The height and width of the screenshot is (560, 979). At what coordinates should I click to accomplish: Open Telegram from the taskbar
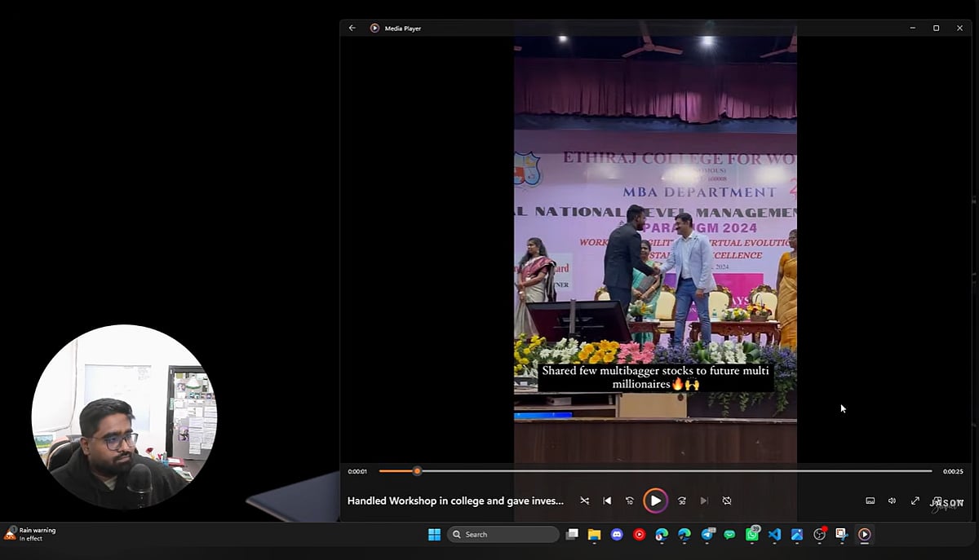pos(707,535)
